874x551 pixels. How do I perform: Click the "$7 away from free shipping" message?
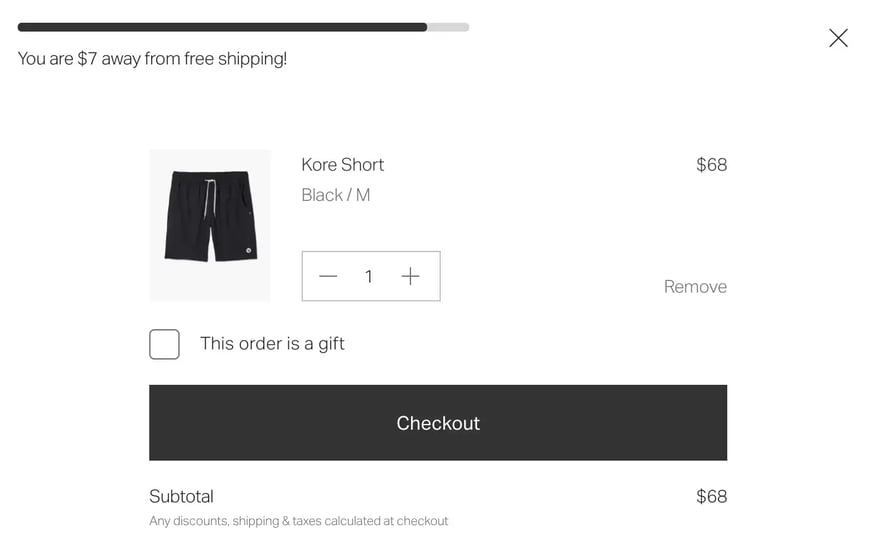(152, 59)
